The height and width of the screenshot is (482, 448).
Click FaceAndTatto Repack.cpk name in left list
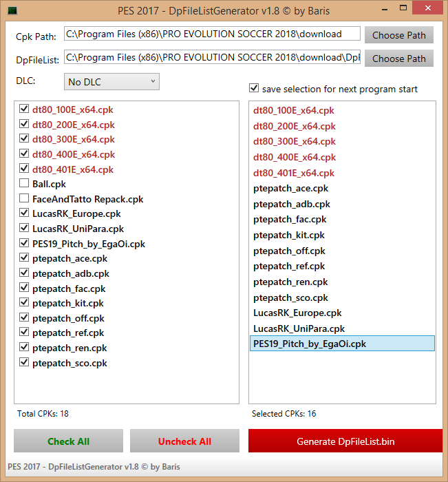(x=88, y=199)
